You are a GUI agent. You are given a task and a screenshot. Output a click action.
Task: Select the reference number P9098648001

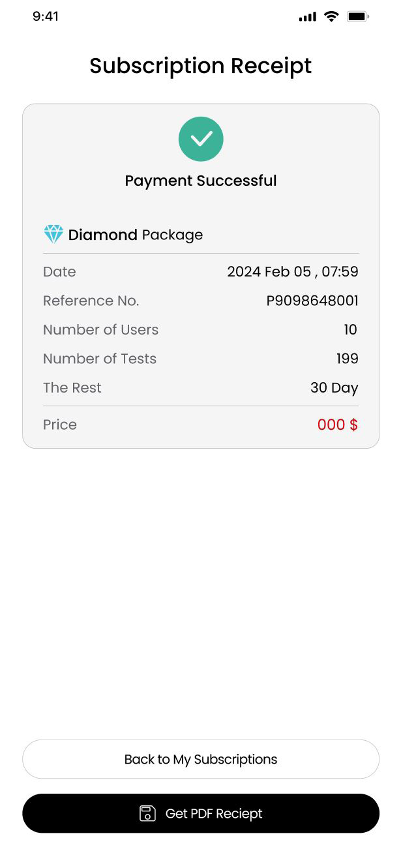pos(312,301)
